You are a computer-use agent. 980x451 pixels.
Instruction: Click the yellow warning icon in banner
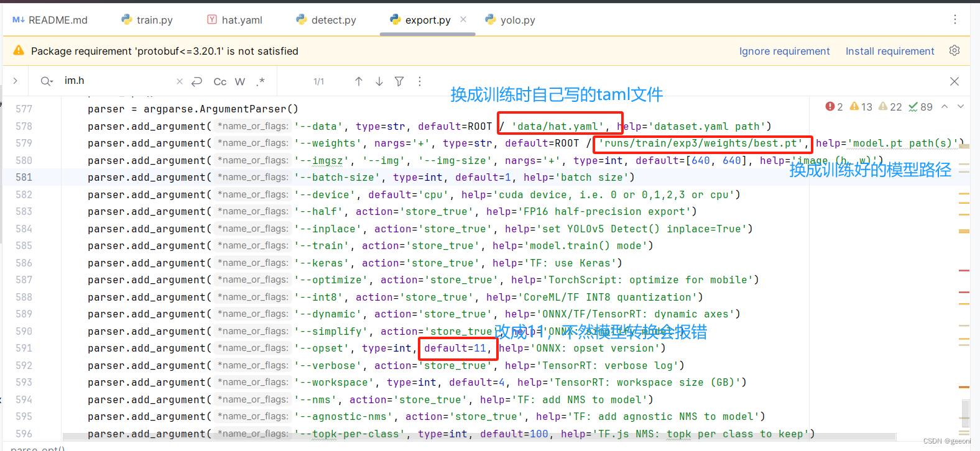pos(19,50)
